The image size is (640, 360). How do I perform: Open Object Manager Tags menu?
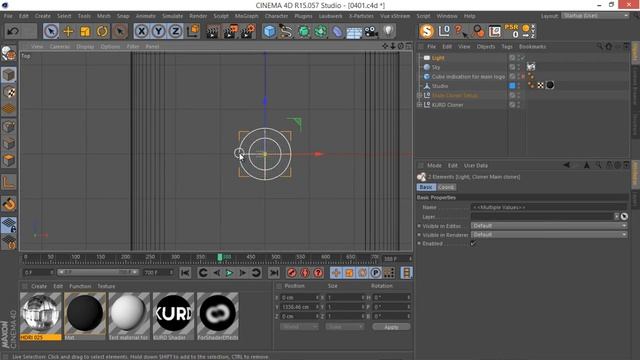507,47
